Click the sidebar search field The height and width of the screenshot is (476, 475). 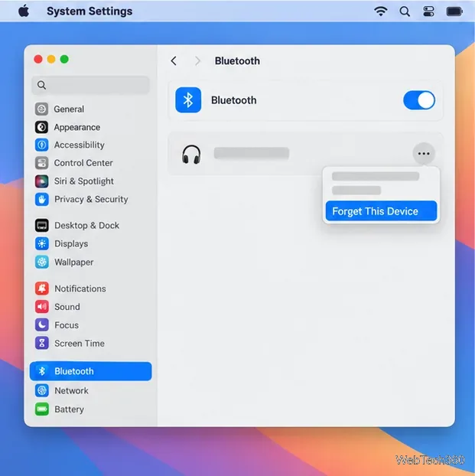pos(90,85)
